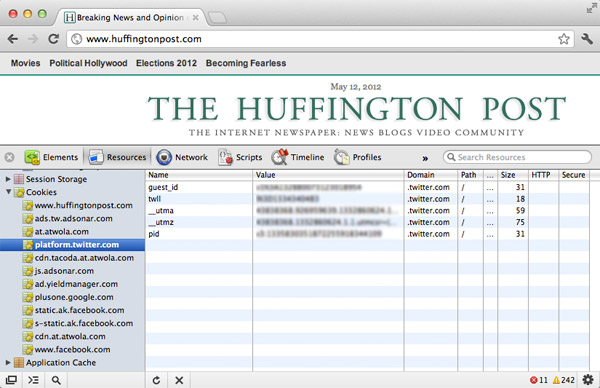Bookmark the page with the star icon
The height and width of the screenshot is (388, 600).
coord(563,39)
